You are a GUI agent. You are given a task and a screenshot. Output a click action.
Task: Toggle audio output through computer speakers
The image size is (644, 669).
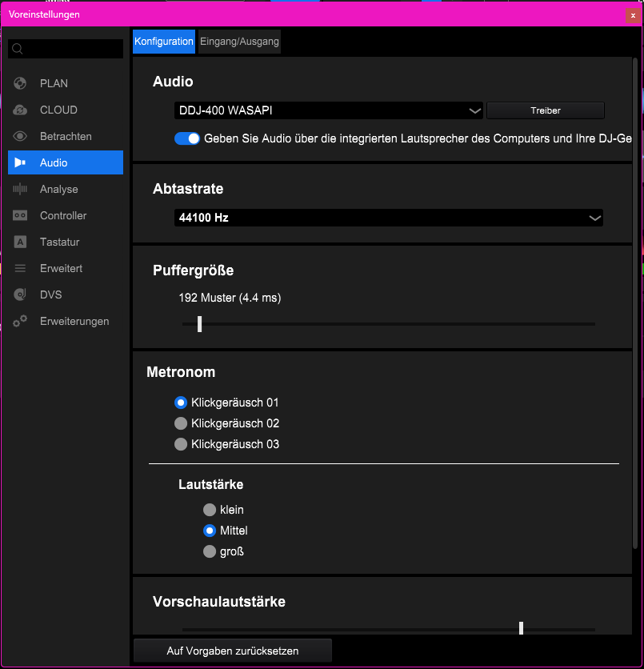point(187,138)
